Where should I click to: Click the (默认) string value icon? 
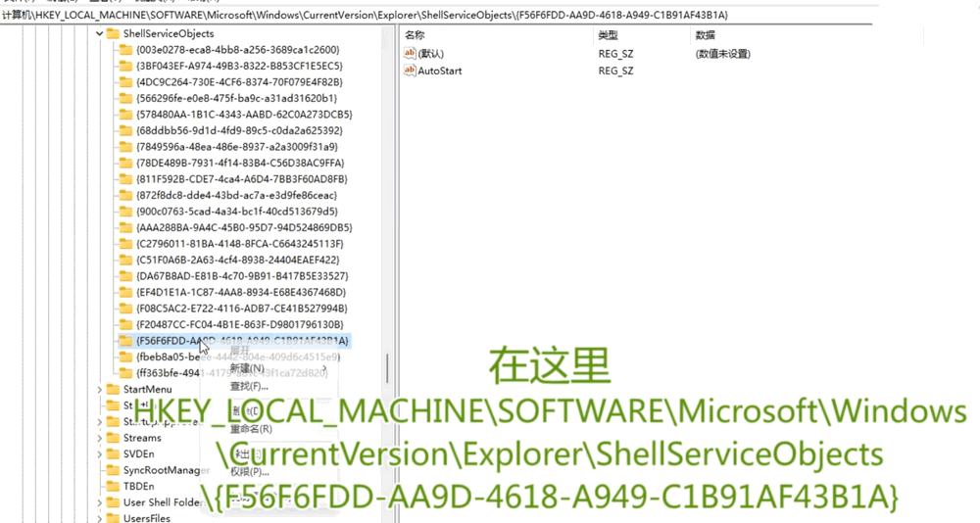point(410,54)
